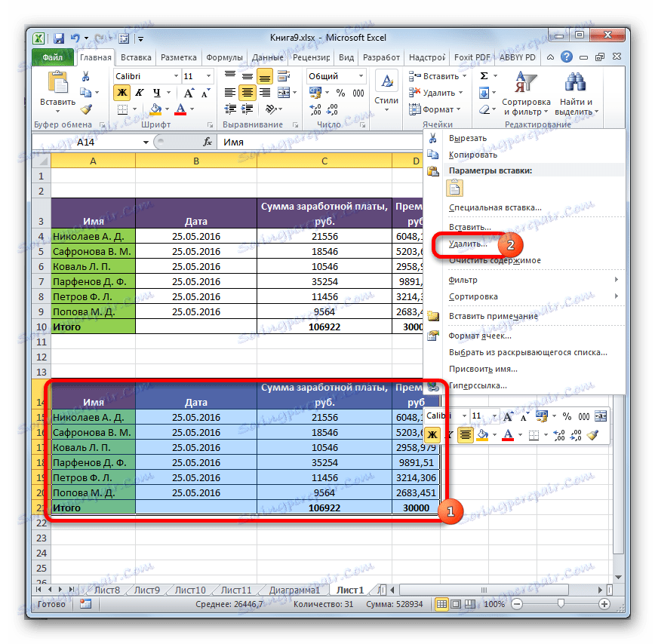The width and height of the screenshot is (655, 644).
Task: Save the workbook via quick access toolbar
Action: click(59, 38)
